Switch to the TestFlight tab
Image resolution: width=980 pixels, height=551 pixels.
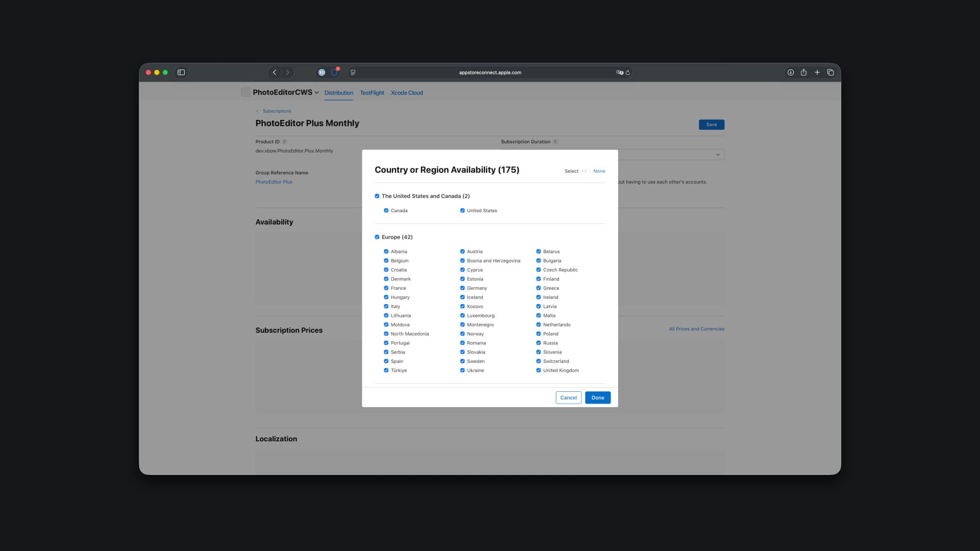(x=372, y=93)
